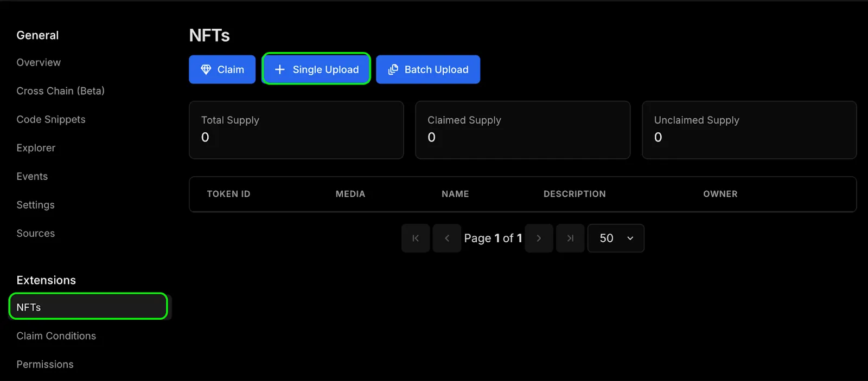Viewport: 868px width, 381px height.
Task: Open Claim Conditions extension
Action: pos(56,336)
